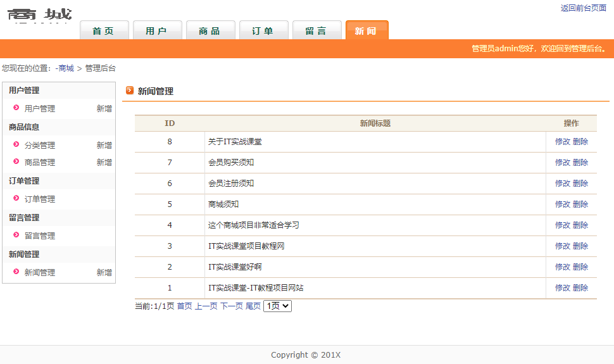
Task: Open 订单管理 in the sidebar
Action: [39, 199]
